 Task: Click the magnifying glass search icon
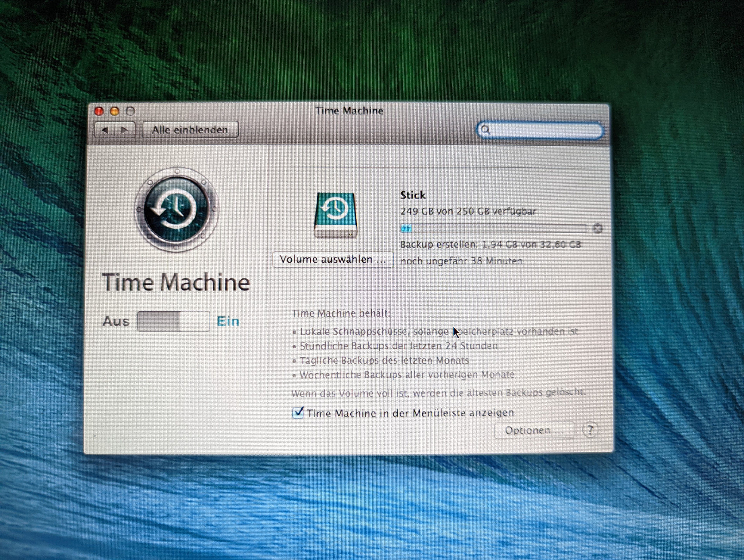coord(485,130)
